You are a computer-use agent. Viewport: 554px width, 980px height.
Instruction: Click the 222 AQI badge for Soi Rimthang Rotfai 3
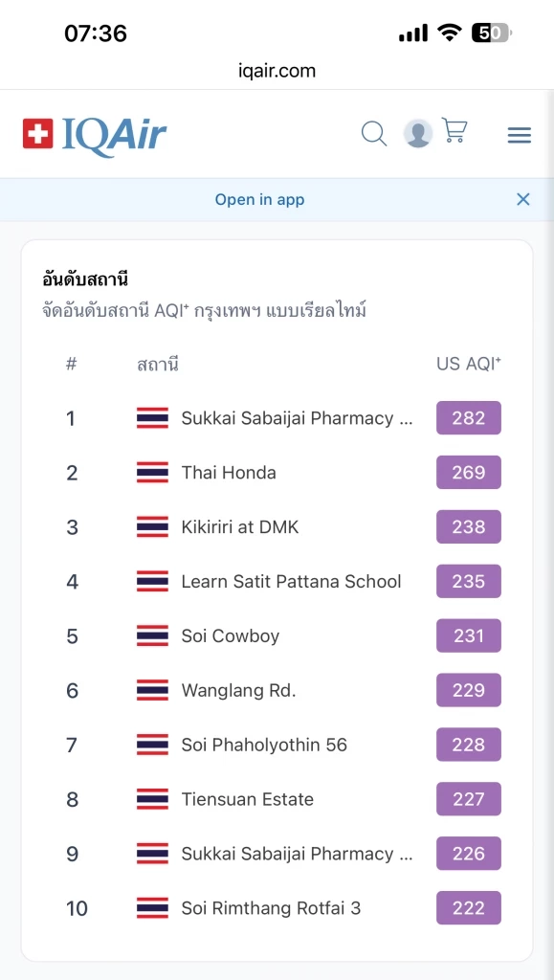click(x=468, y=908)
